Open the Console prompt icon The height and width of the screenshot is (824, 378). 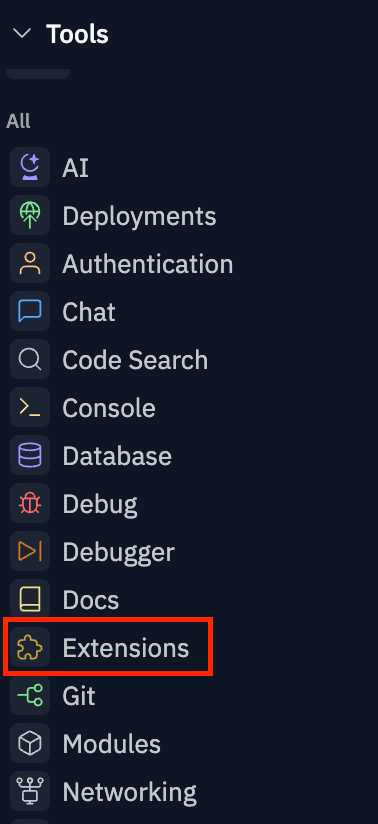(30, 408)
